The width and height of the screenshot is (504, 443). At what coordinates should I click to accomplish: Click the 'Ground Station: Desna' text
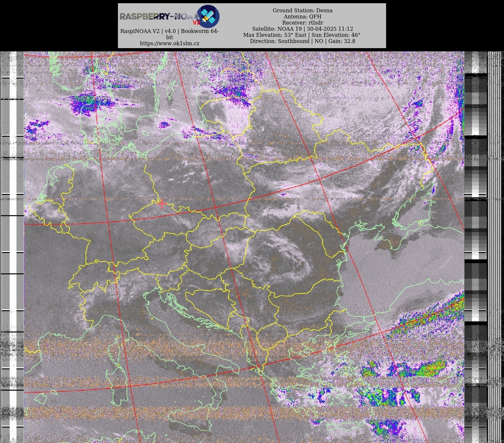[302, 10]
